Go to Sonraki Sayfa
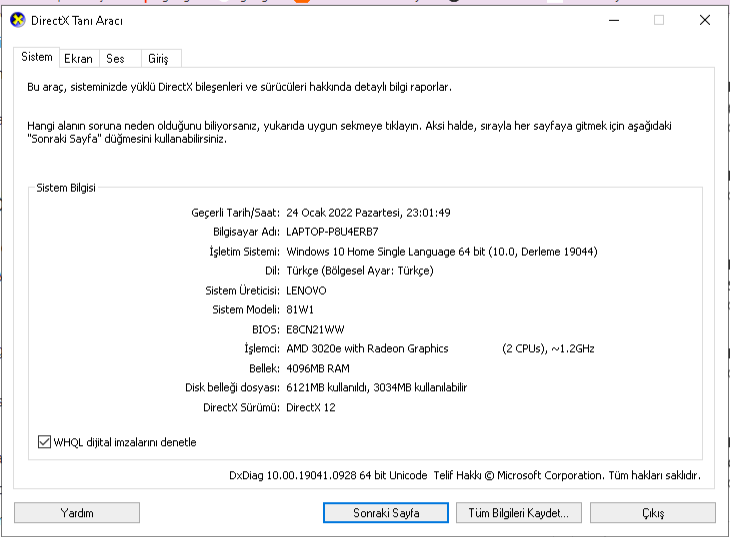Viewport: 730px width, 537px height. click(386, 513)
